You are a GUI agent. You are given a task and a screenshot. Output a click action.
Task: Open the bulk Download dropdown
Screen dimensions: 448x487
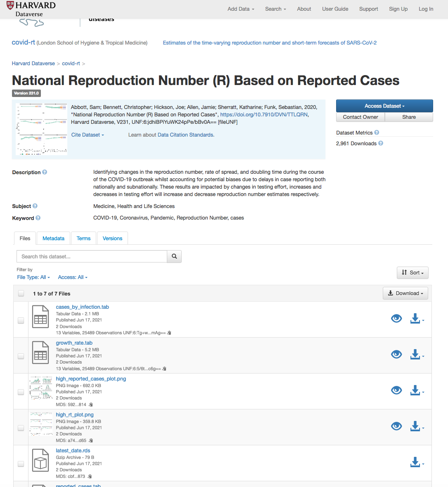[405, 293]
